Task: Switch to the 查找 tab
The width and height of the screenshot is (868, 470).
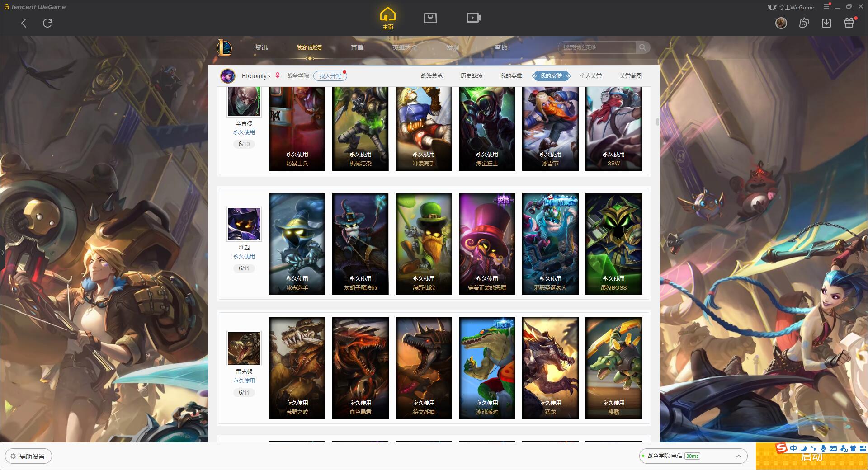Action: point(500,47)
